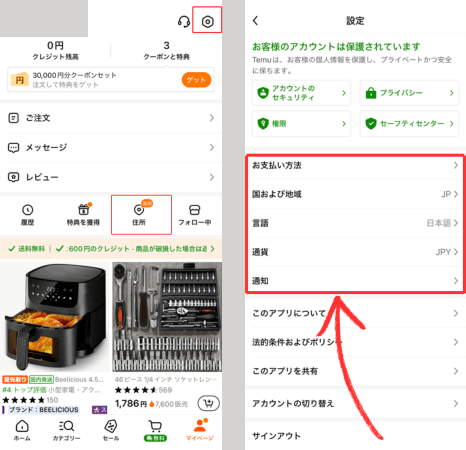Tap the headset customer support icon
This screenshot has height=450, width=466.
184,22
